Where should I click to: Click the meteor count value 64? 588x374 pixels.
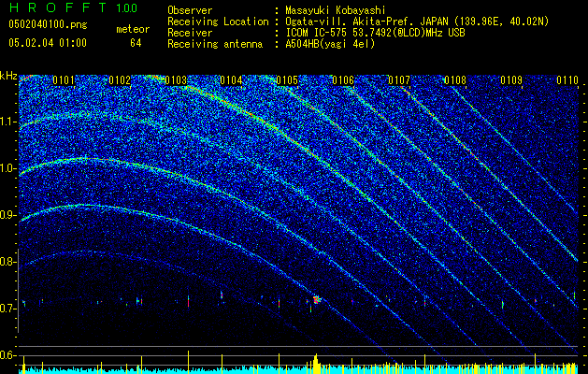click(x=136, y=43)
